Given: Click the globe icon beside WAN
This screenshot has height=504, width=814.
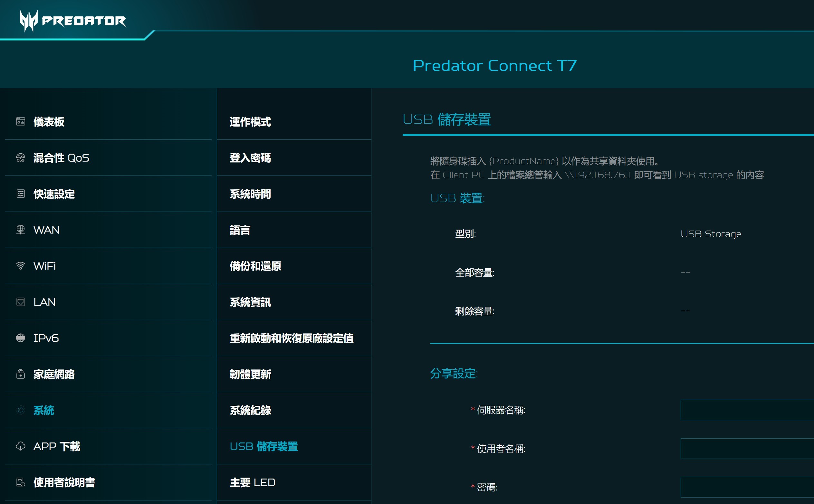Looking at the screenshot, I should (21, 230).
